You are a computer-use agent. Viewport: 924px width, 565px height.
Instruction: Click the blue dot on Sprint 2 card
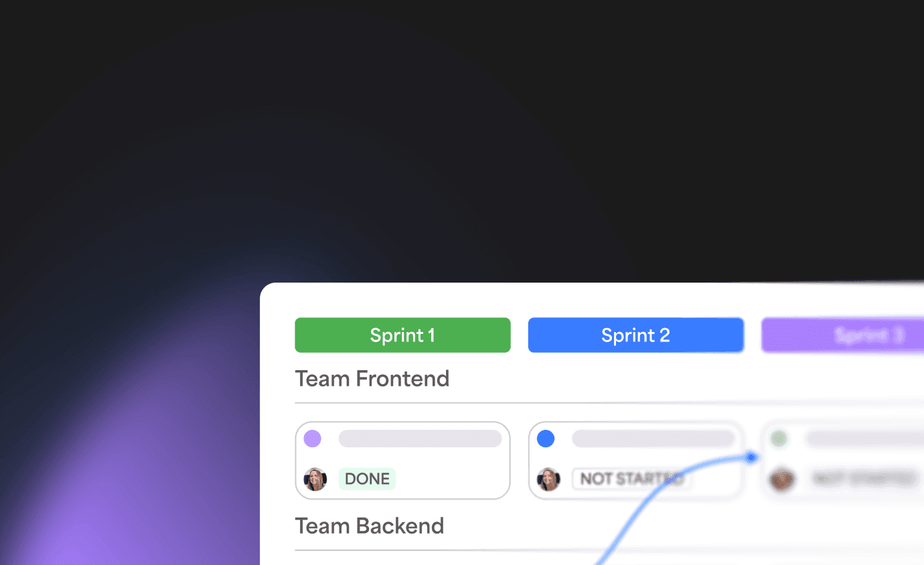(546, 439)
